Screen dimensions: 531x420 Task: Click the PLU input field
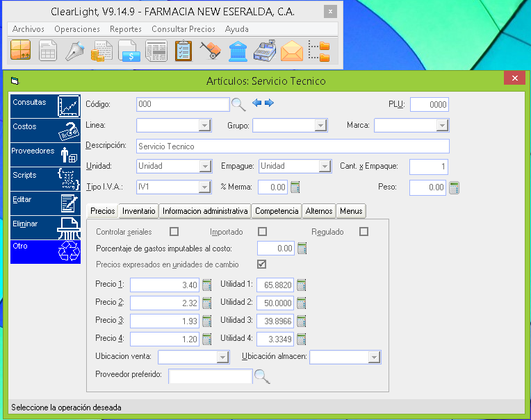tap(430, 105)
